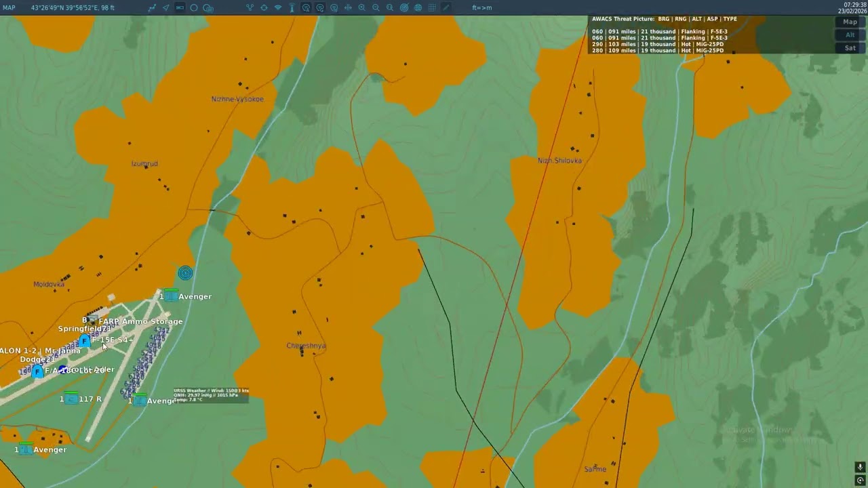Click the clock time at top right
The image size is (868, 488).
click(x=854, y=5)
